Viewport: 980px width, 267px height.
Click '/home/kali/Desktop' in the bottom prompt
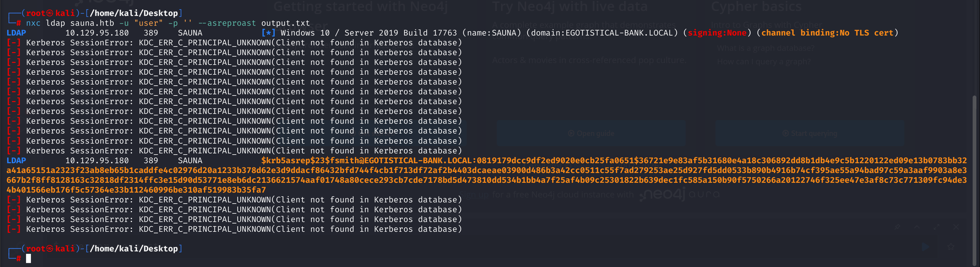134,248
